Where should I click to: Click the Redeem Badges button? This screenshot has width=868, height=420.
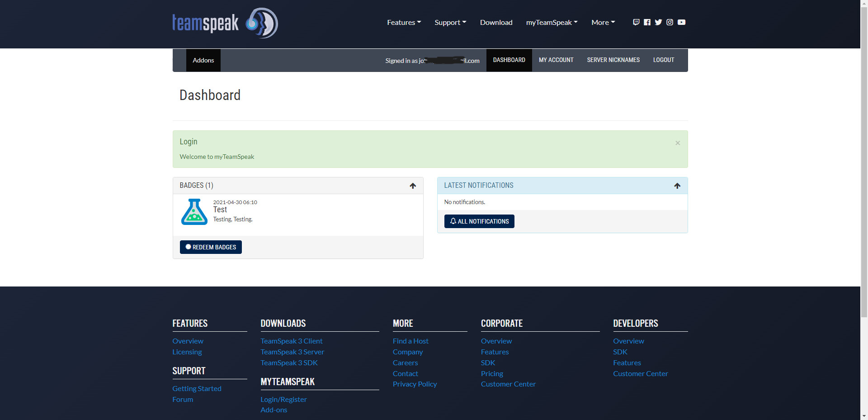pyautogui.click(x=211, y=247)
